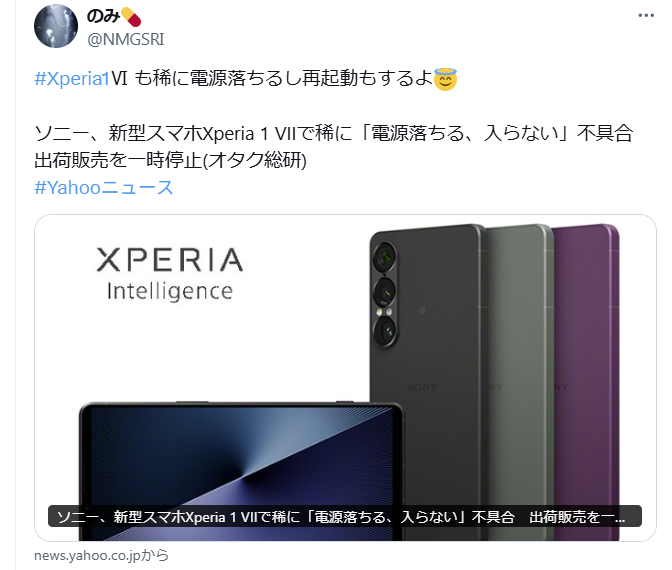
Task: Click the SONY logo on the black phone
Action: point(422,387)
